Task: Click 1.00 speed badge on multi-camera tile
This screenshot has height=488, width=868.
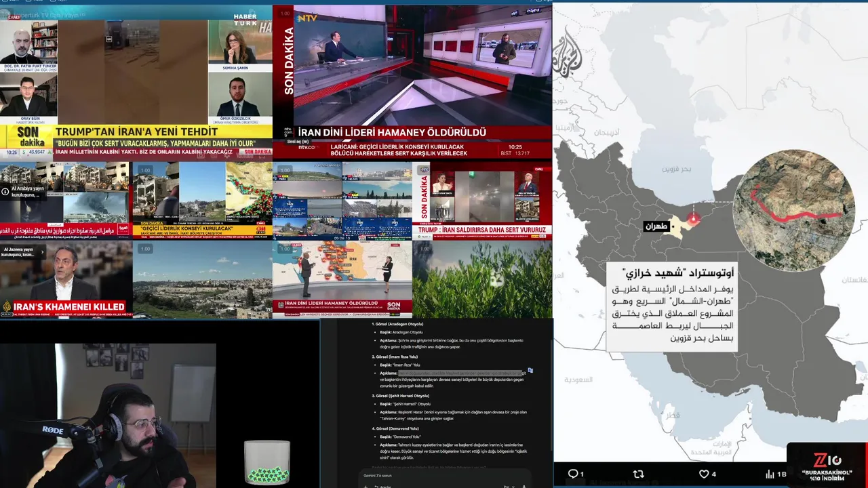Action: pos(285,171)
